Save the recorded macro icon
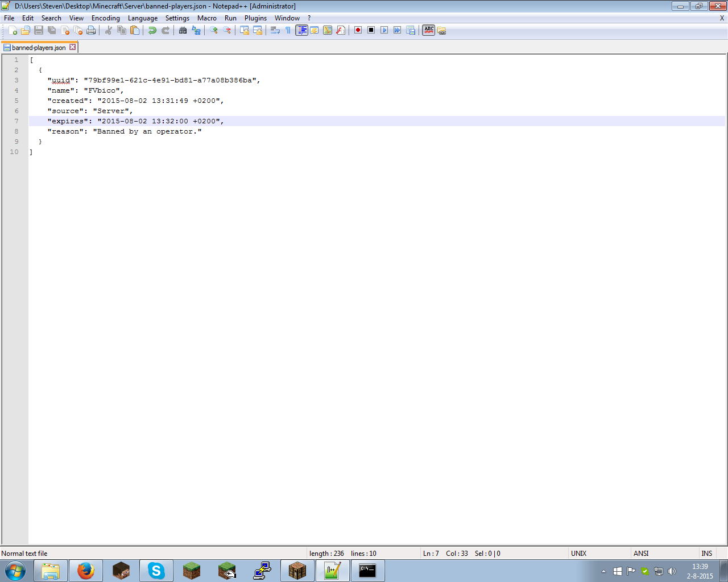728x582 pixels. [410, 30]
